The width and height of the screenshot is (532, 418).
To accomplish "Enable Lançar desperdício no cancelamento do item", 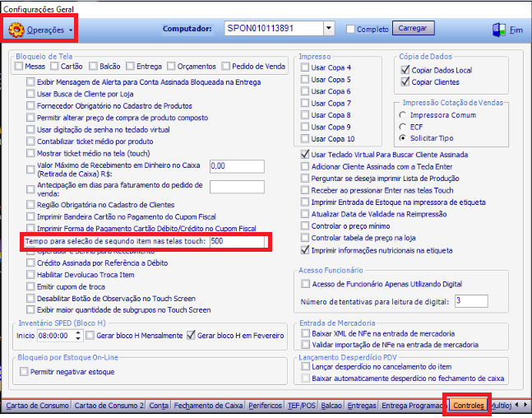I will [x=305, y=366].
